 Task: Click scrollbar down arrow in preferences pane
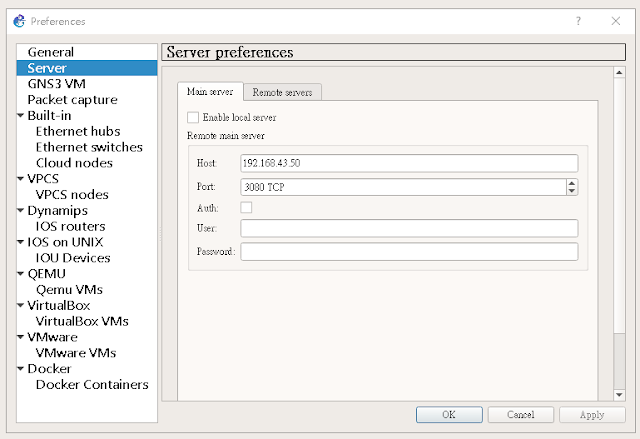619,395
